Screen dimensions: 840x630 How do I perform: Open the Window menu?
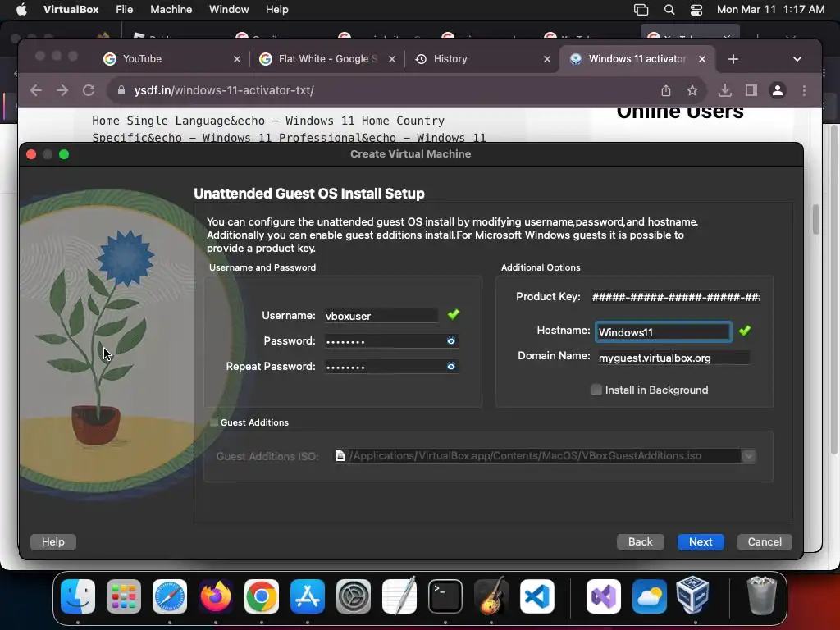[x=229, y=10]
